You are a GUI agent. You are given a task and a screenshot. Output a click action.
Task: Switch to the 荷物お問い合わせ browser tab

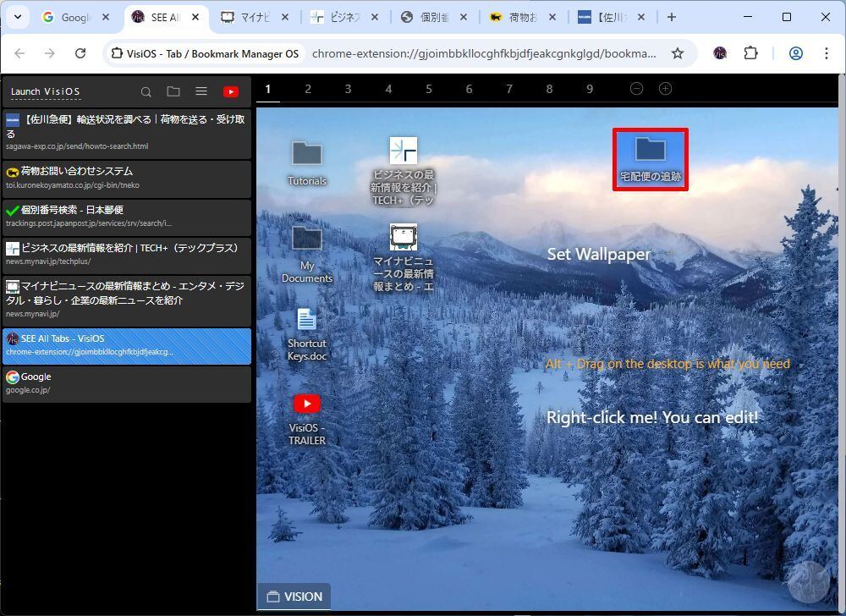(x=522, y=17)
